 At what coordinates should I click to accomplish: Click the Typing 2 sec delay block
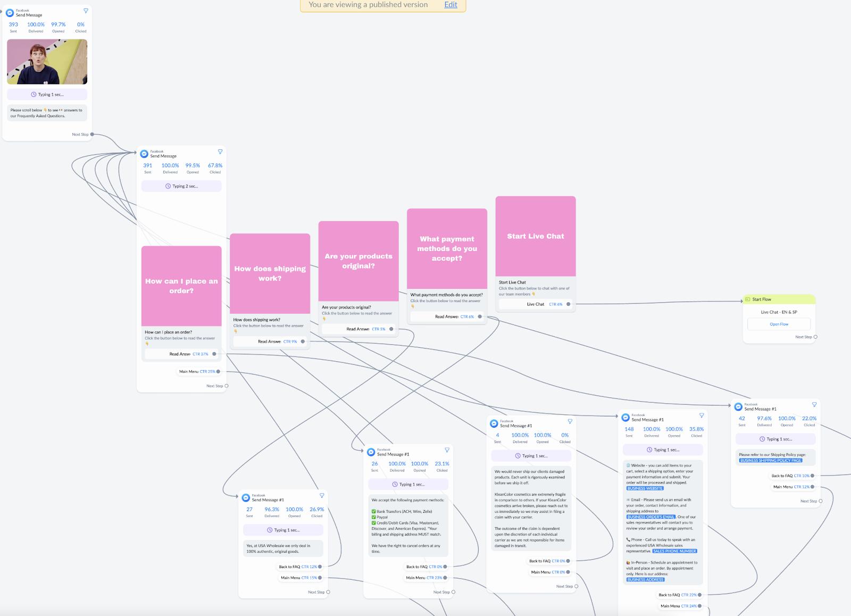(x=181, y=186)
